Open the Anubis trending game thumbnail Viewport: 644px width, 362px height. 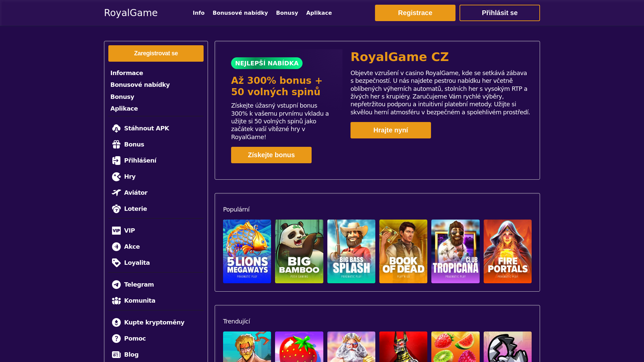[x=403, y=347]
